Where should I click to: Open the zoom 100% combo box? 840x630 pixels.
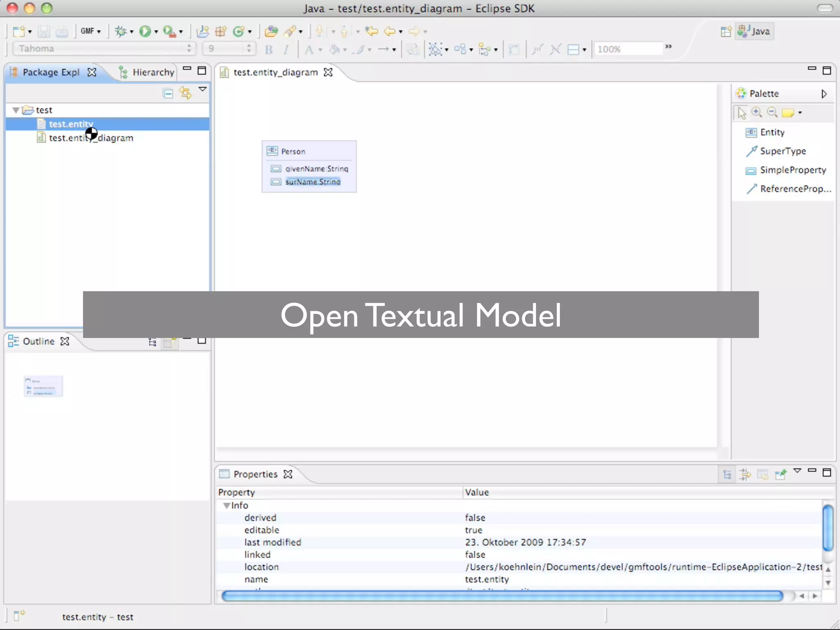[x=628, y=49]
